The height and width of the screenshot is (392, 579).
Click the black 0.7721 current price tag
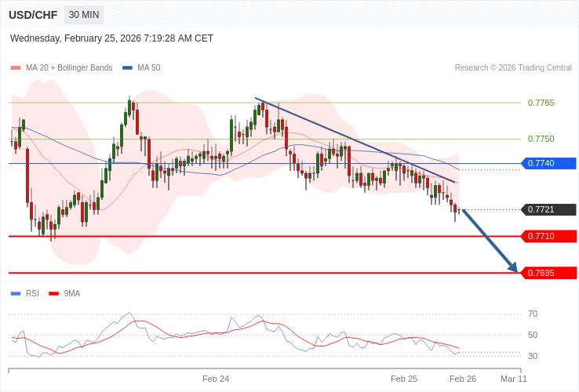[x=548, y=209]
